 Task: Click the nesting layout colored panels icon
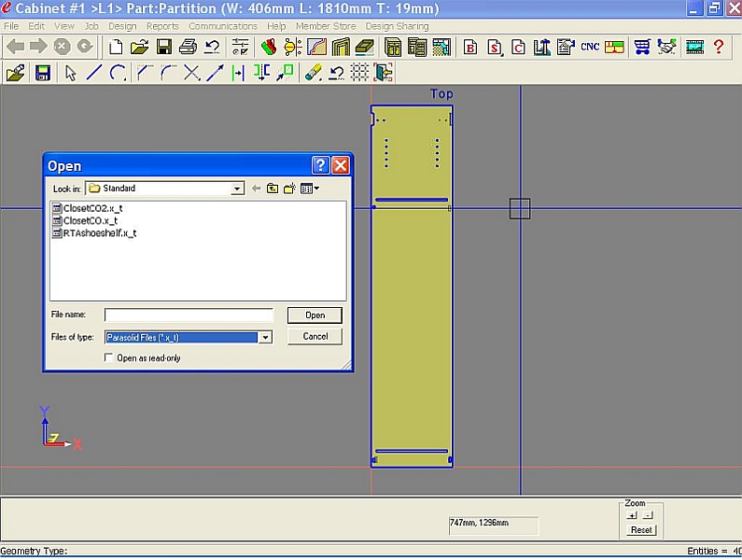(x=614, y=47)
